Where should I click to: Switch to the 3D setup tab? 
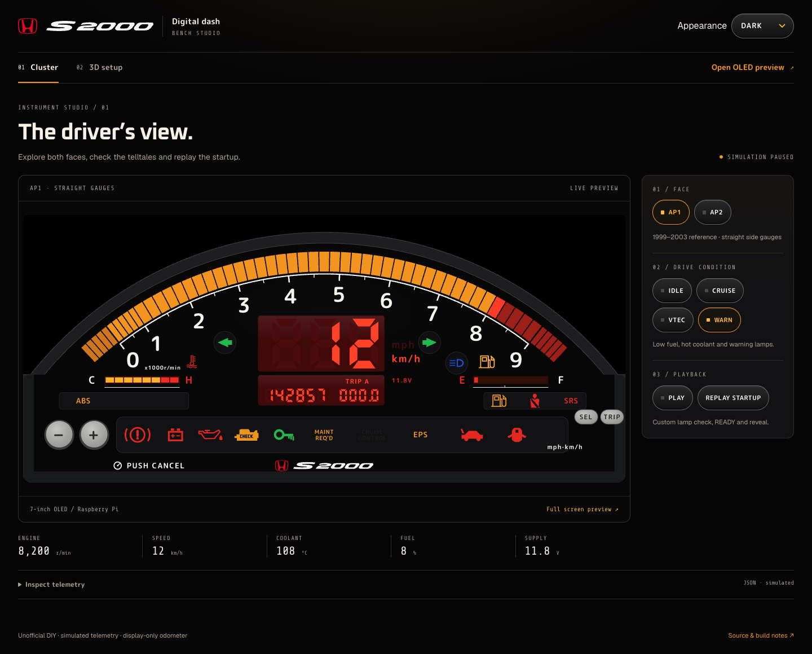[x=100, y=68]
